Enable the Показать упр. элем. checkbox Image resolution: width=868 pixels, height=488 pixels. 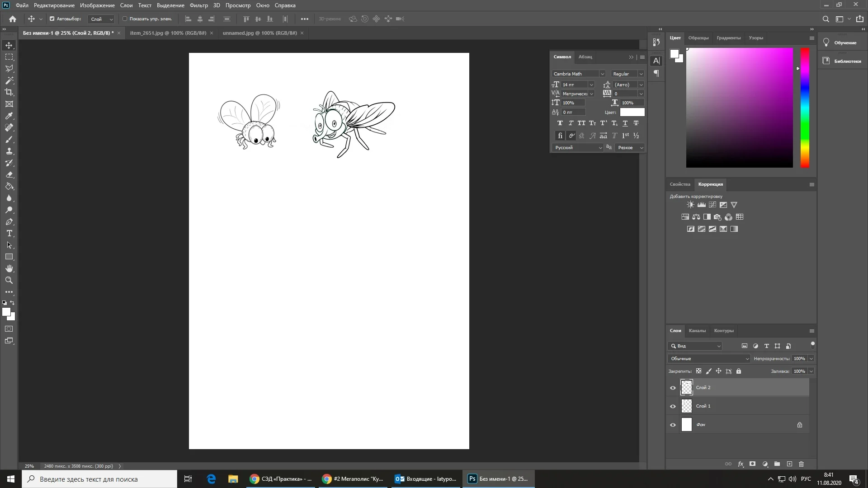(x=125, y=19)
